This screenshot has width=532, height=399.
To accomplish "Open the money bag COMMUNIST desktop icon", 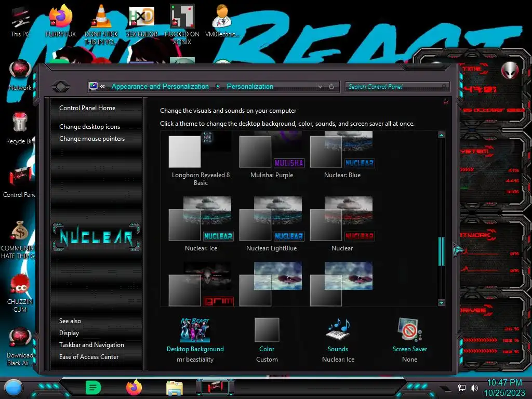I will tap(19, 240).
